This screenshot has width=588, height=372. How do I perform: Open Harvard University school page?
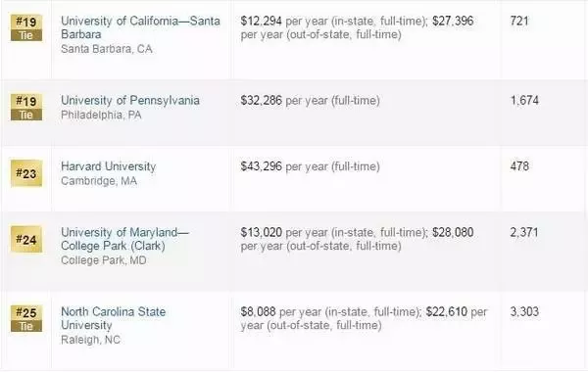click(x=109, y=166)
